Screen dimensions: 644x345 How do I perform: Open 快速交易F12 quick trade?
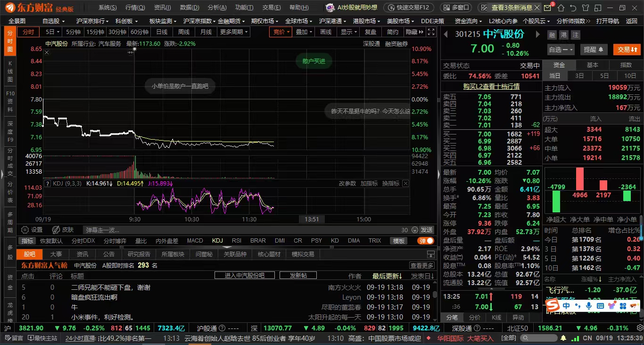409,8
